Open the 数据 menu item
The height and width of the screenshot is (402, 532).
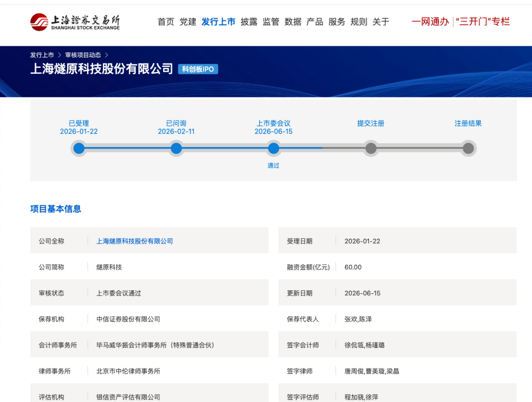click(293, 22)
